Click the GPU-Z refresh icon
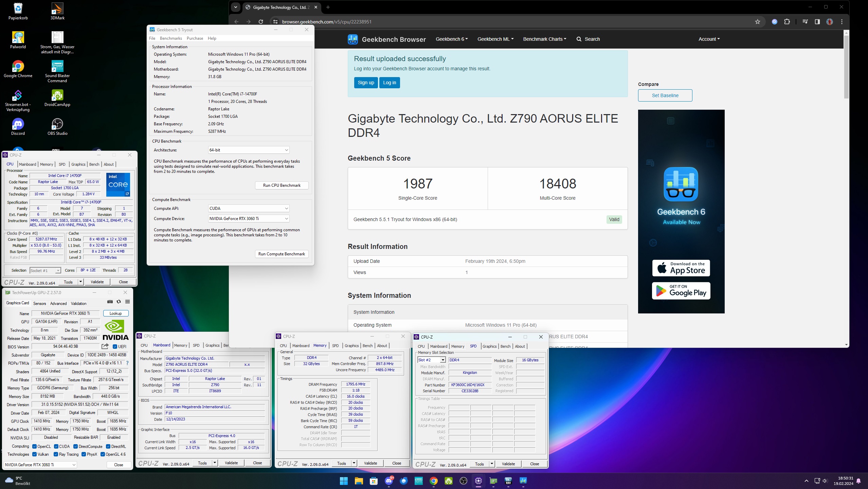The image size is (868, 489). point(119,302)
